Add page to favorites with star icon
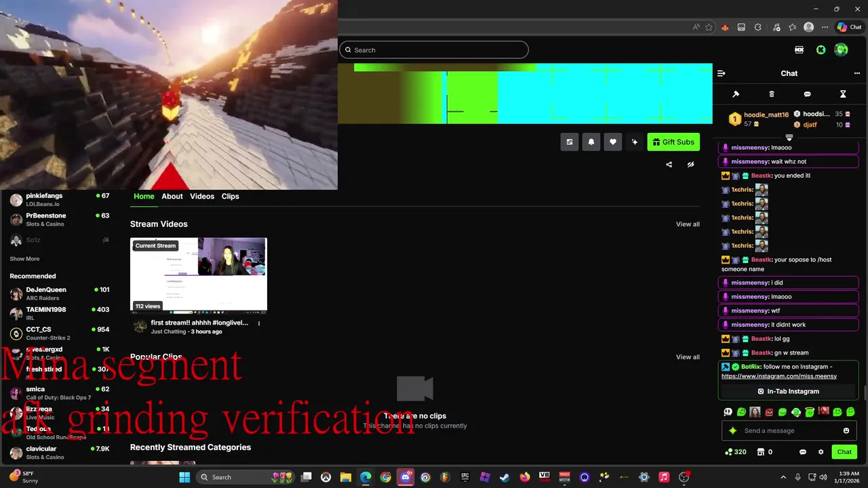868x488 pixels. [x=709, y=27]
